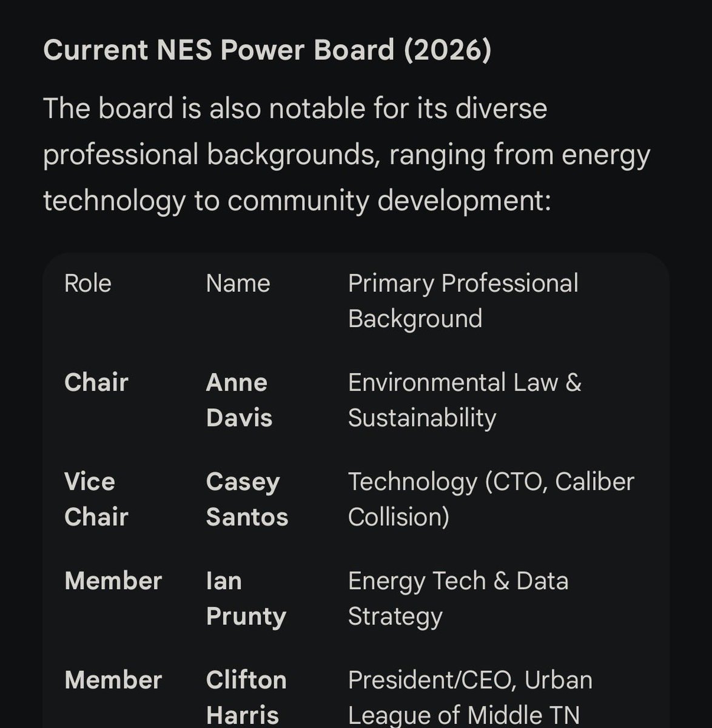Click the Name column header

(x=238, y=283)
